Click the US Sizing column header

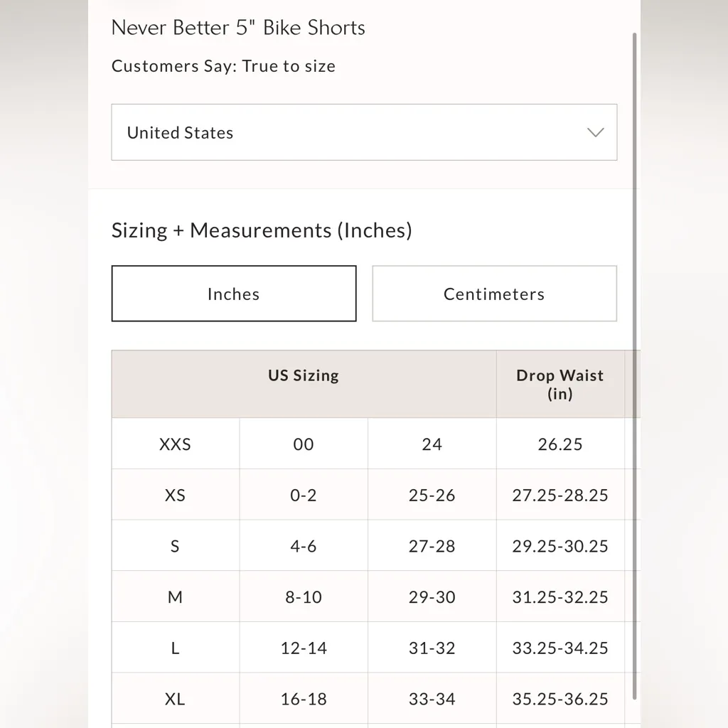[304, 376]
